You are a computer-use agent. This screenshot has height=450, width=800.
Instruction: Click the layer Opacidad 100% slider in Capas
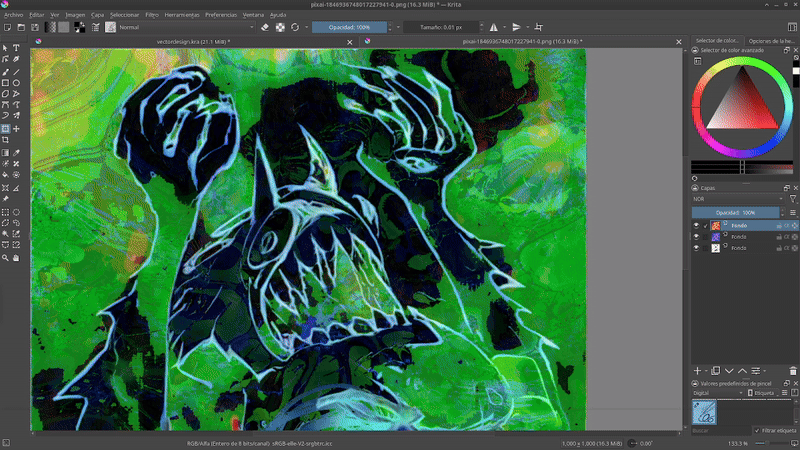point(735,212)
